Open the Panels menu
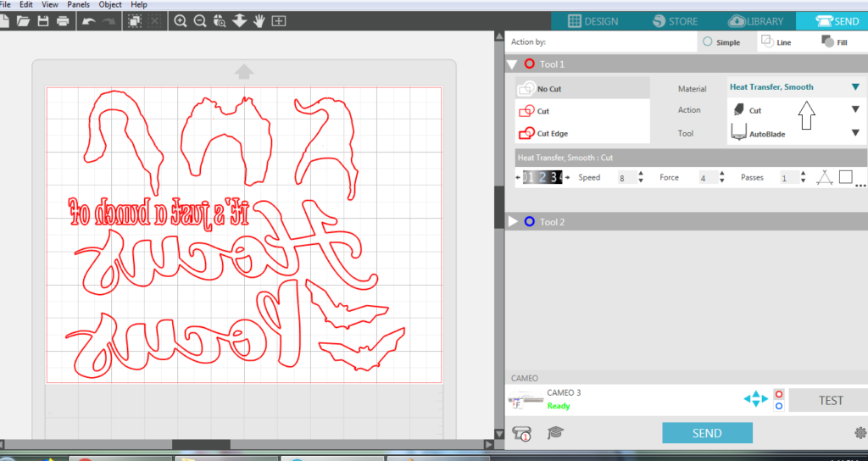868x461 pixels. [78, 4]
